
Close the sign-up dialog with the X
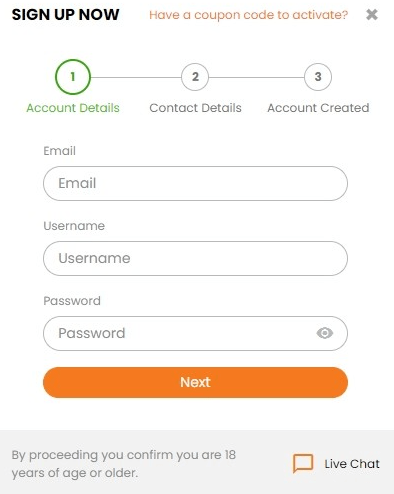point(372,14)
